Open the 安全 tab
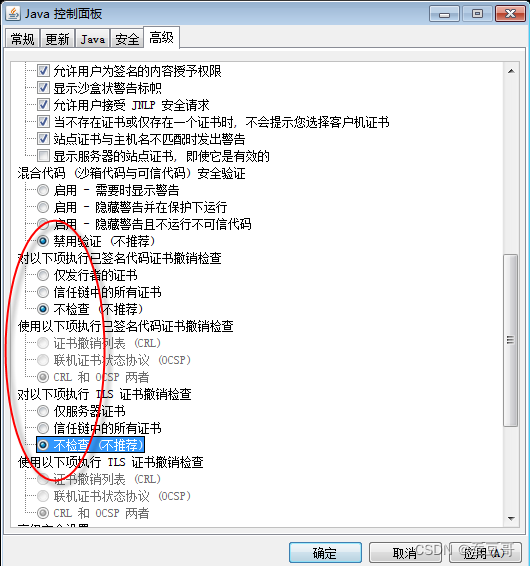This screenshot has height=566, width=530. [127, 39]
